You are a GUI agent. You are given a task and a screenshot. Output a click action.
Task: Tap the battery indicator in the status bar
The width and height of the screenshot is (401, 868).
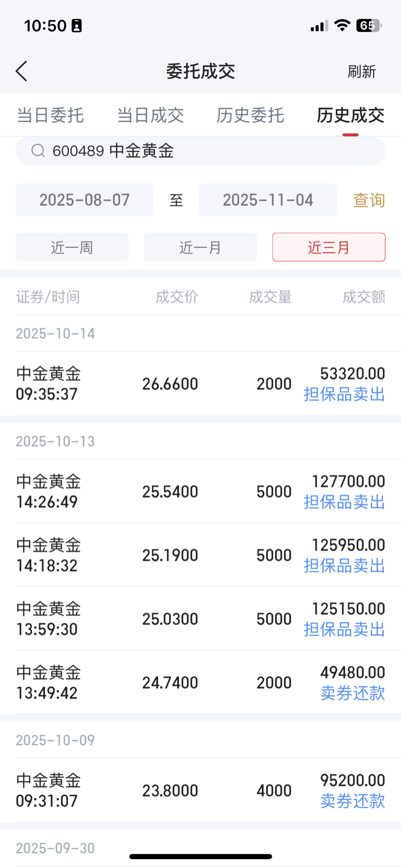(x=369, y=26)
